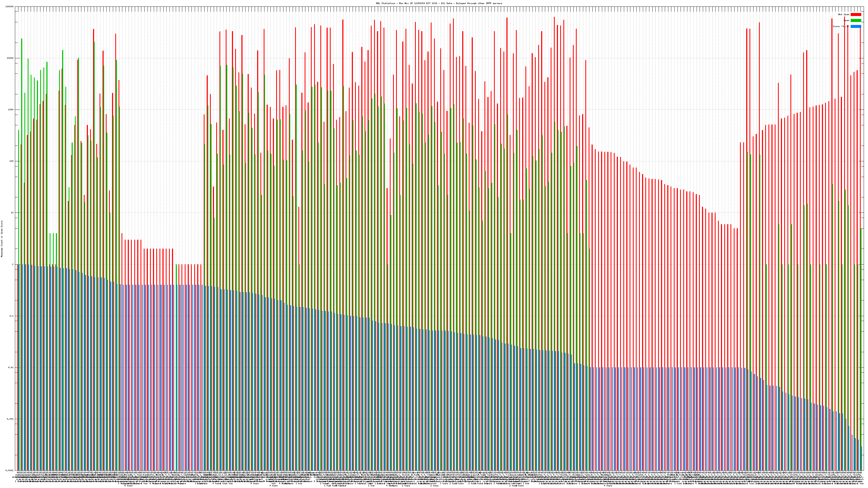Click the 'Message Count or Spam Score' axis label

pyautogui.click(x=2, y=239)
